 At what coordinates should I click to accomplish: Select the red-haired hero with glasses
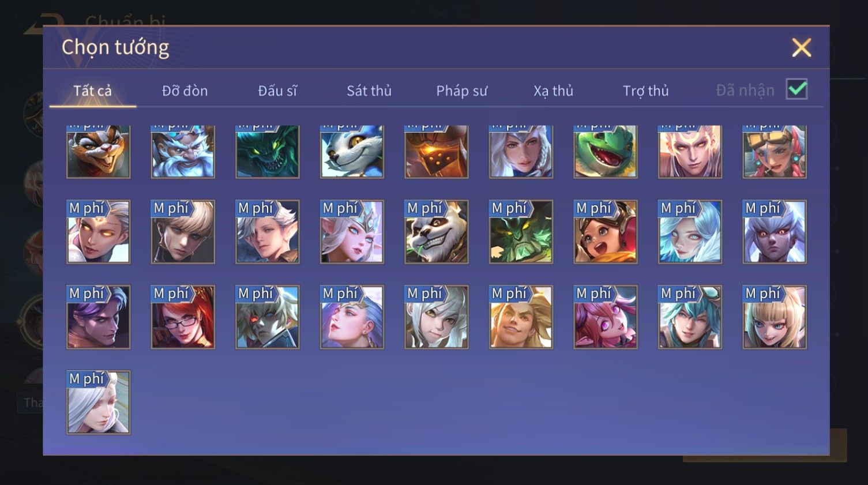coord(183,317)
